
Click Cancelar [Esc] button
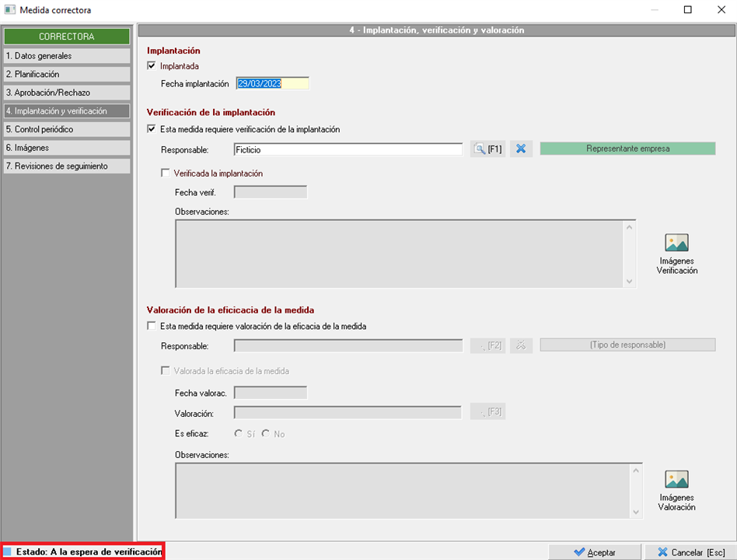click(x=690, y=552)
